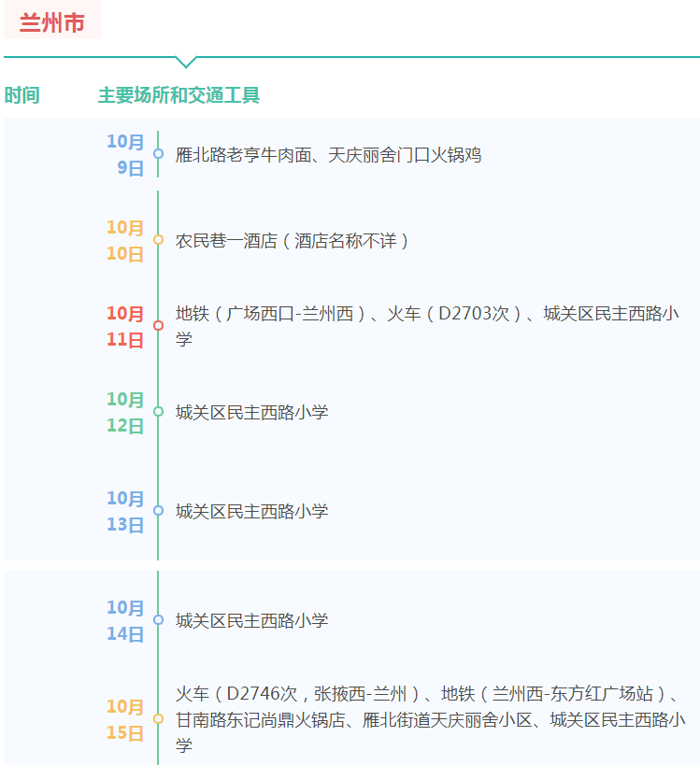Click the orange timeline circle for 10月10日
Viewport: 700px width, 765px height.
(x=158, y=239)
